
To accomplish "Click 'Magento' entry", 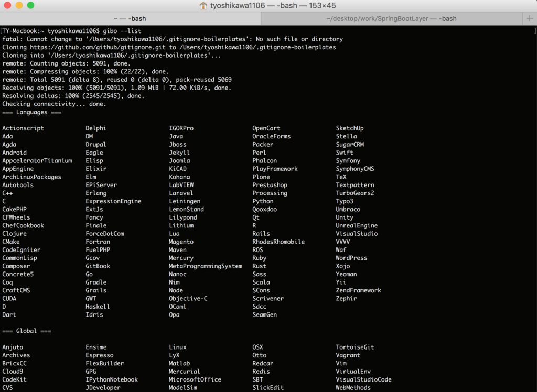I will click(181, 242).
